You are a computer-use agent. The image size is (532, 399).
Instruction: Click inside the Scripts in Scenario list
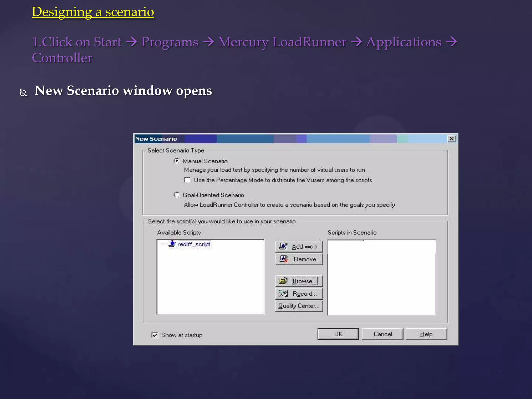coord(382,277)
